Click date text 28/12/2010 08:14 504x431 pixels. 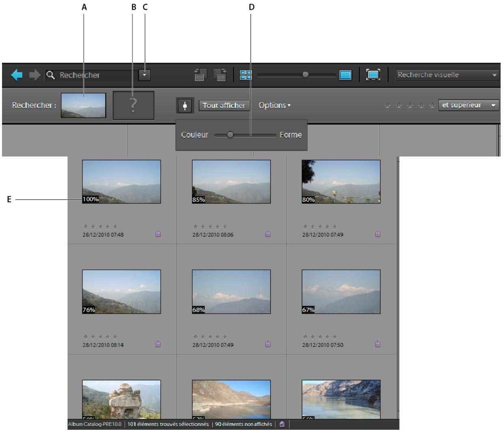pyautogui.click(x=103, y=345)
